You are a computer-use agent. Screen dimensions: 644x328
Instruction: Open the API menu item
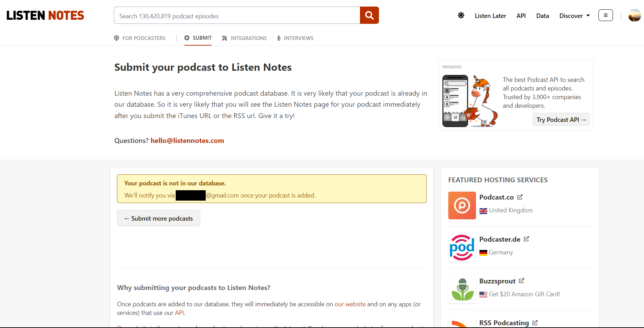point(521,16)
